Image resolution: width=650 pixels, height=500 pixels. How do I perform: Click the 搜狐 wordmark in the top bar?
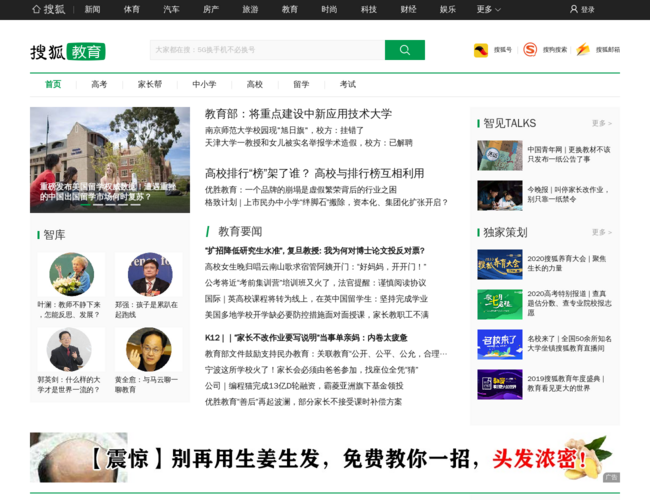tap(54, 9)
